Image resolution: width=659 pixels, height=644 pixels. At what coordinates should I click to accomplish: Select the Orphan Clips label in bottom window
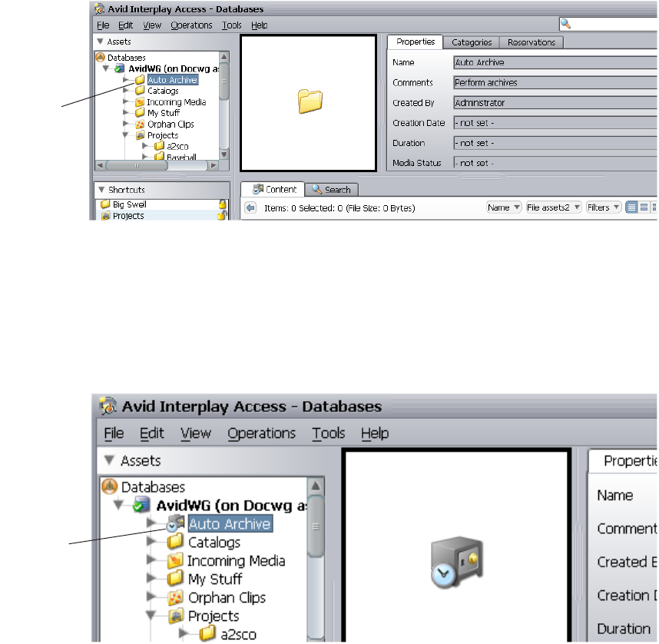[x=227, y=597]
